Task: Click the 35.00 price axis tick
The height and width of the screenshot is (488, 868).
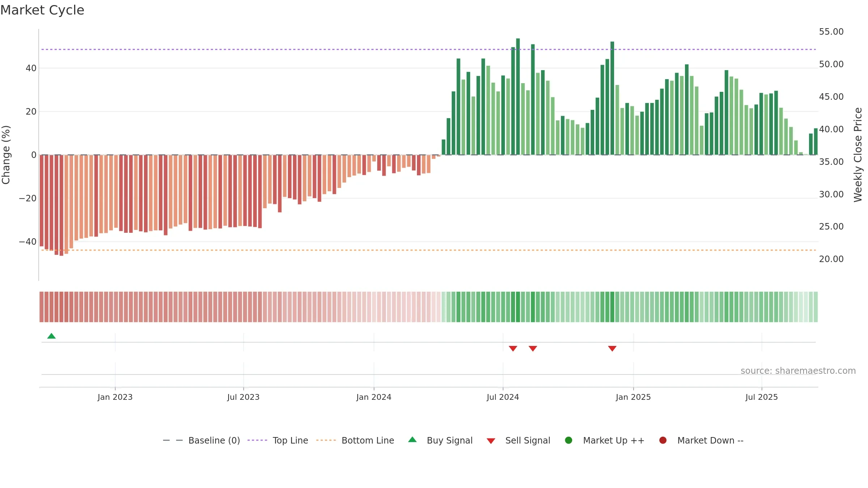Action: coord(831,162)
